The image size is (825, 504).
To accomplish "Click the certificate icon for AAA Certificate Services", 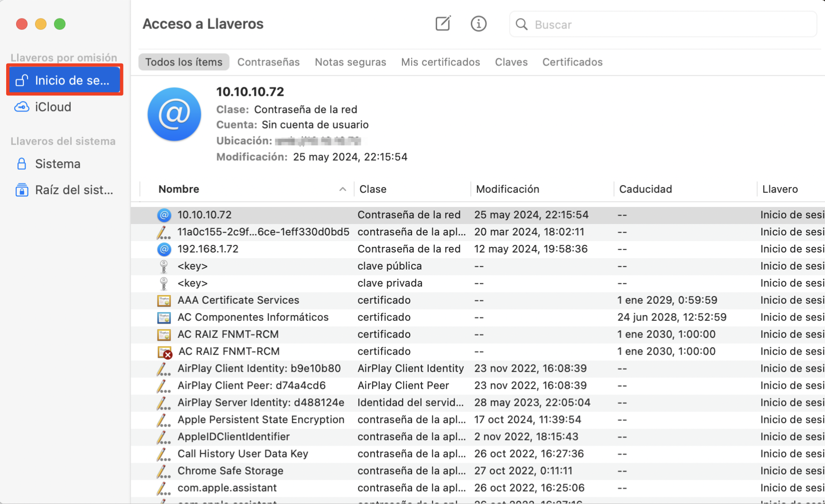I will 164,300.
